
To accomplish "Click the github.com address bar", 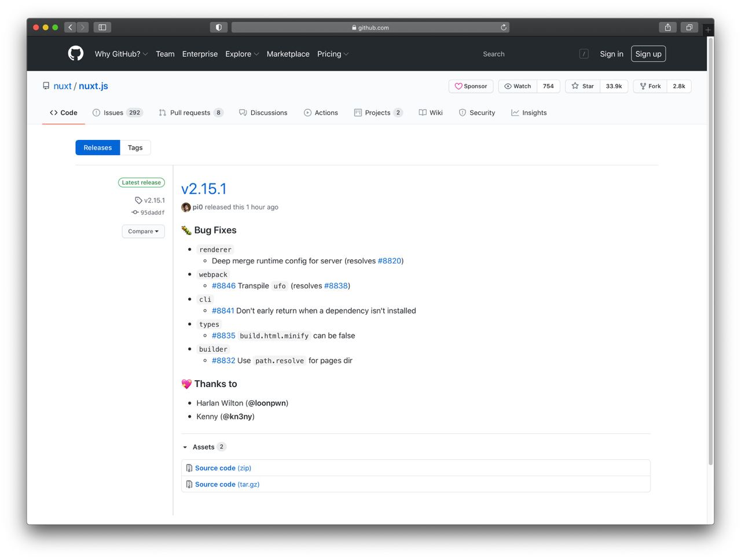I will (370, 27).
